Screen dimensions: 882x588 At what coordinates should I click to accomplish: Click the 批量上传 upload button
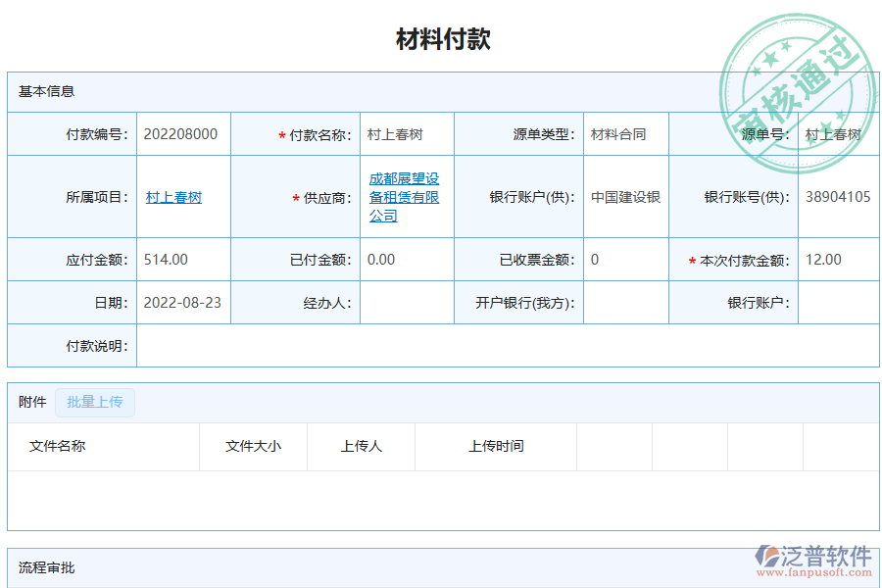pyautogui.click(x=95, y=403)
